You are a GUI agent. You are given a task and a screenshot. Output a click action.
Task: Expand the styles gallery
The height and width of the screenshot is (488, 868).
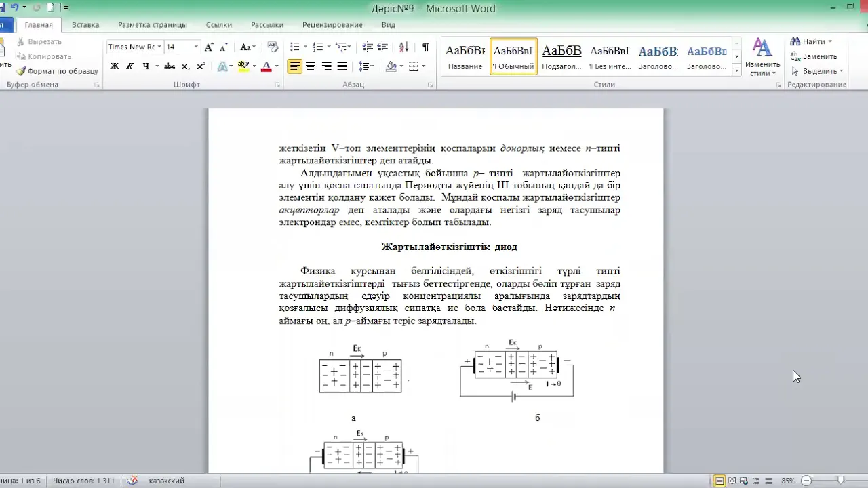(737, 70)
